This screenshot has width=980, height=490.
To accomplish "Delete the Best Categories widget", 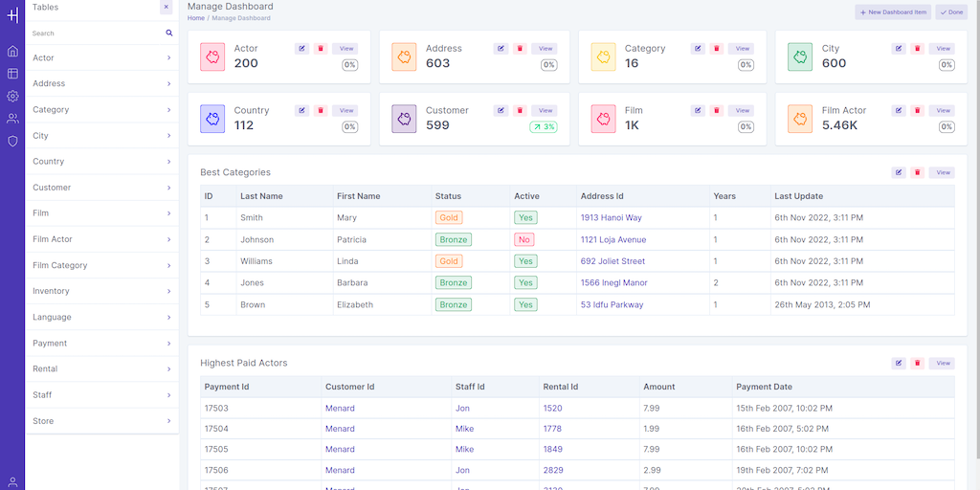I will 918,172.
